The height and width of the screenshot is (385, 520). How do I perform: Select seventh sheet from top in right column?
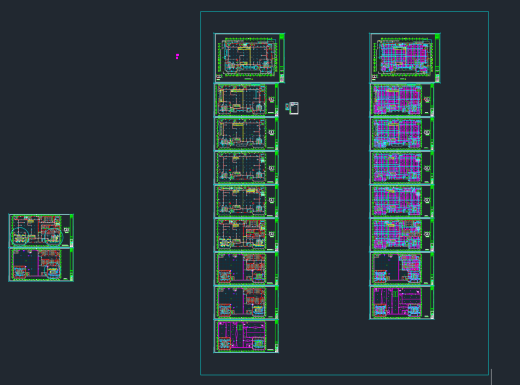coord(402,269)
